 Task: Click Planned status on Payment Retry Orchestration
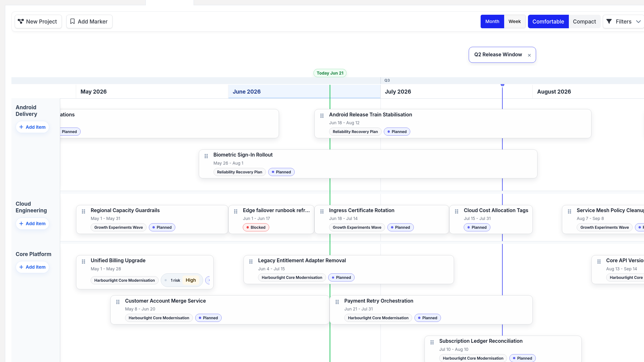click(x=428, y=318)
